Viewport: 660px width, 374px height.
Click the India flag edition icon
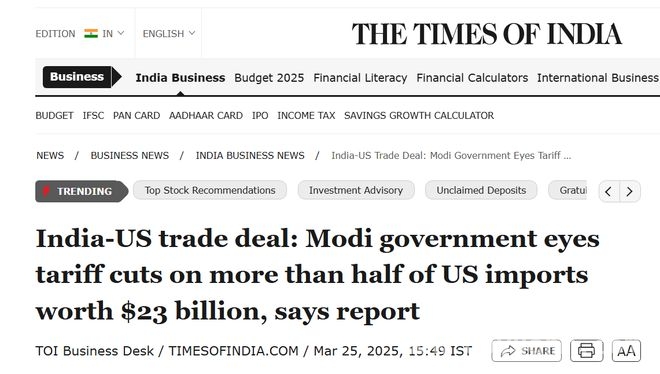pos(91,33)
